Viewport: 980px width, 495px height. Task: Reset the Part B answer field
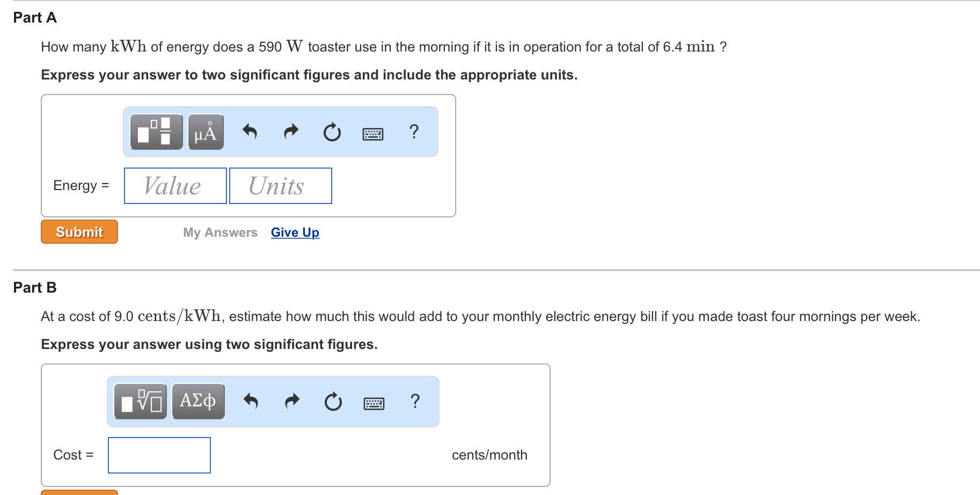point(332,401)
